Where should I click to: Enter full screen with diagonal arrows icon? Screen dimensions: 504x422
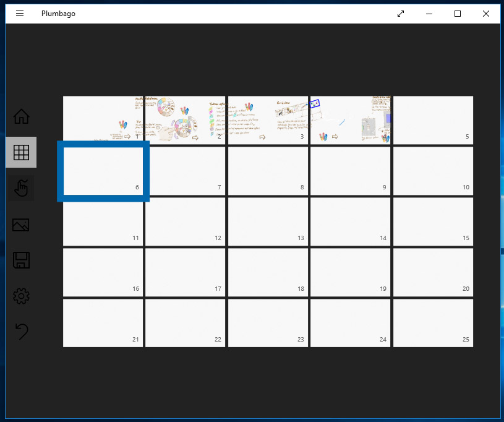(x=401, y=14)
